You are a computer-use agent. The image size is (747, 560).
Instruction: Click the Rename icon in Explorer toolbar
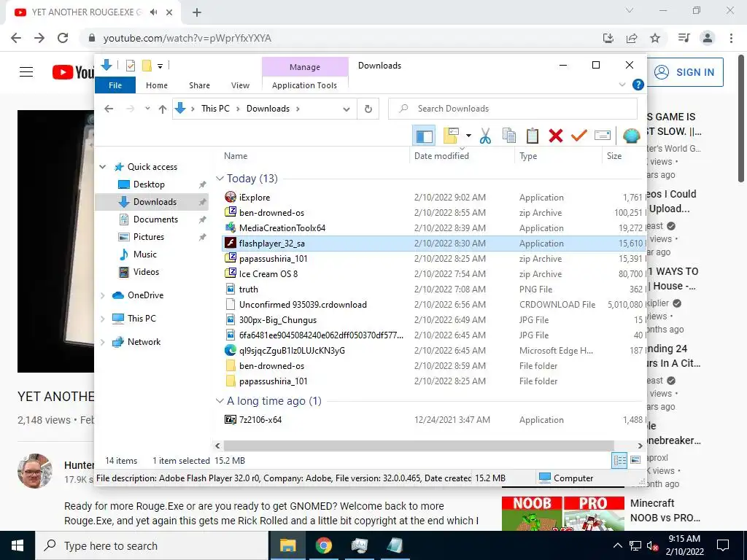[x=602, y=136]
